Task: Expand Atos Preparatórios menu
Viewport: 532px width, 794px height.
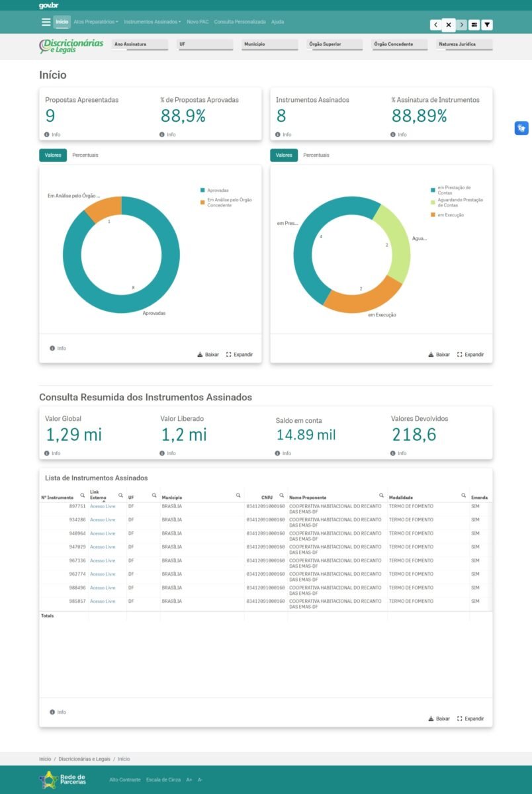Action: pos(96,22)
